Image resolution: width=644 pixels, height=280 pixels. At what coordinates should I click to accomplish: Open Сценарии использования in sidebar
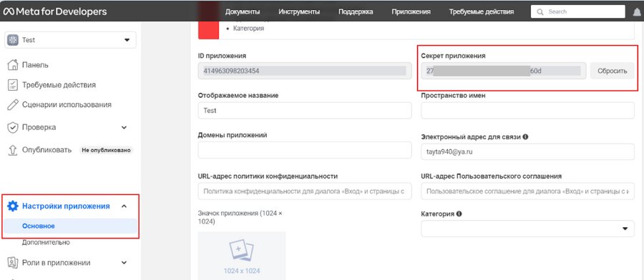click(x=67, y=104)
